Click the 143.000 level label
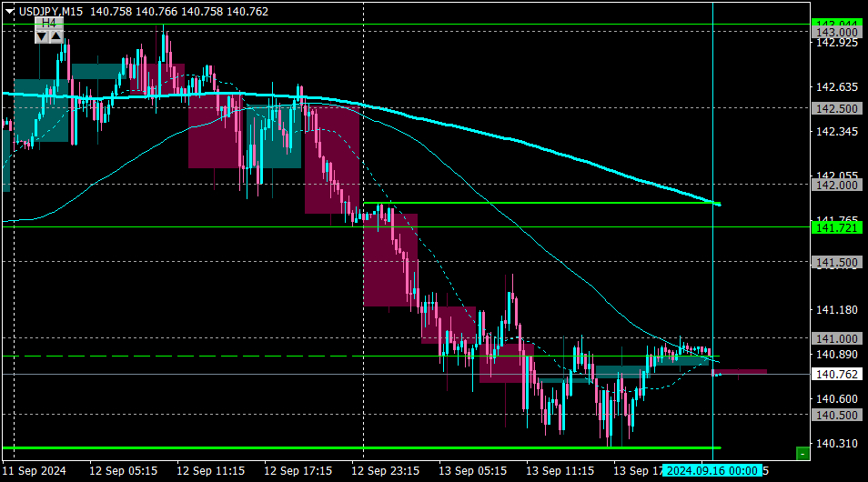Viewport: 868px width, 482px height. coord(836,33)
